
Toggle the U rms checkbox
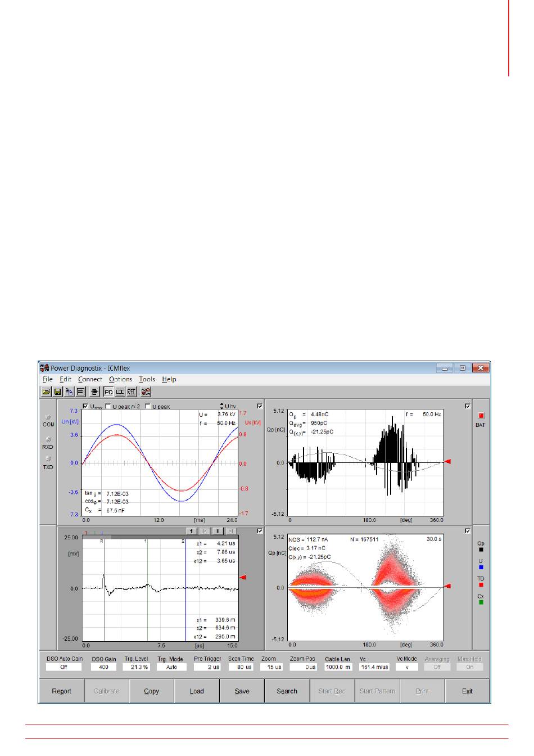pyautogui.click(x=85, y=406)
